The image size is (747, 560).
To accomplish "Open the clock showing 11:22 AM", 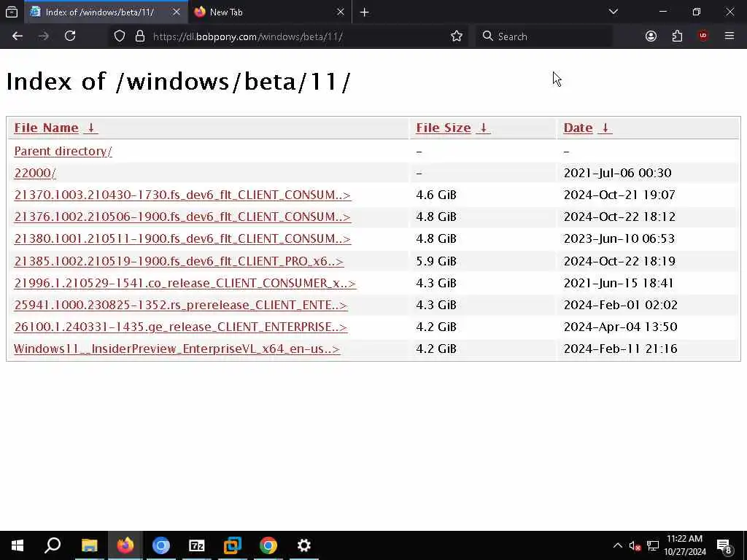I will (684, 545).
